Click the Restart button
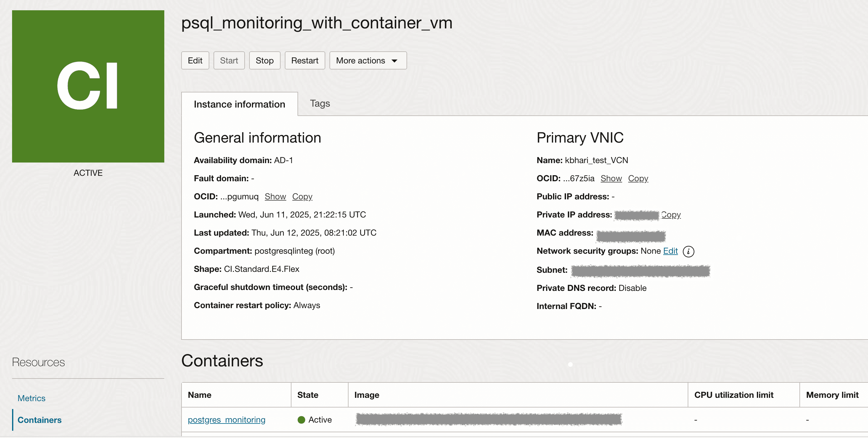Image resolution: width=868 pixels, height=438 pixels. [304, 61]
